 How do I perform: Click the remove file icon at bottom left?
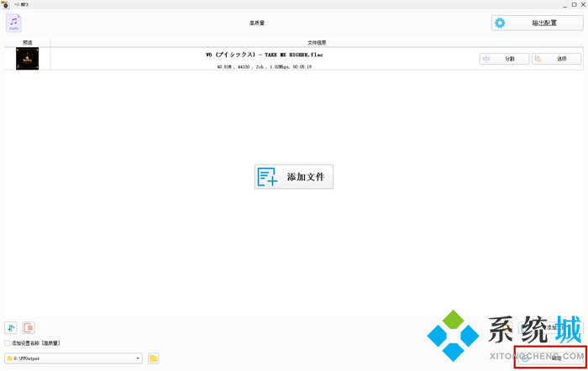point(11,327)
